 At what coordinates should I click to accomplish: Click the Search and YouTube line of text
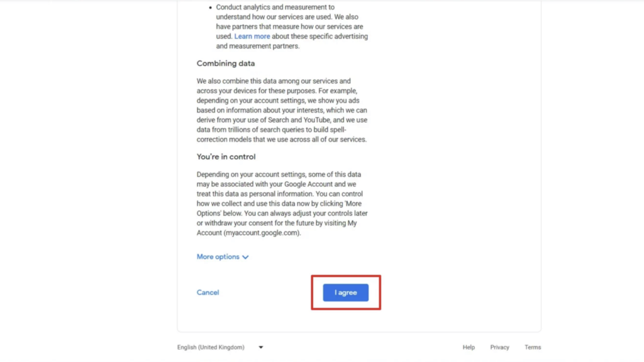(282, 120)
